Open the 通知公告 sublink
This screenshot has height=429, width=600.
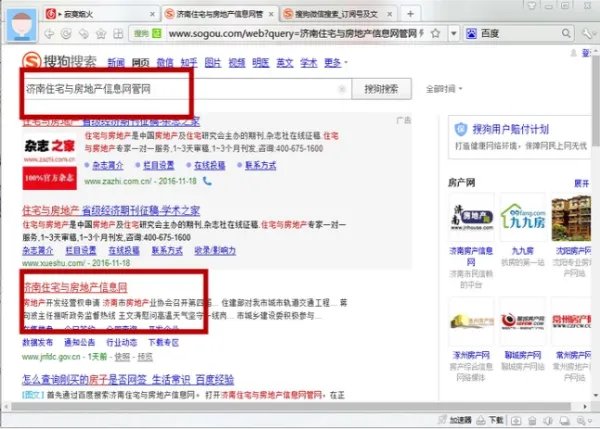coord(80,342)
